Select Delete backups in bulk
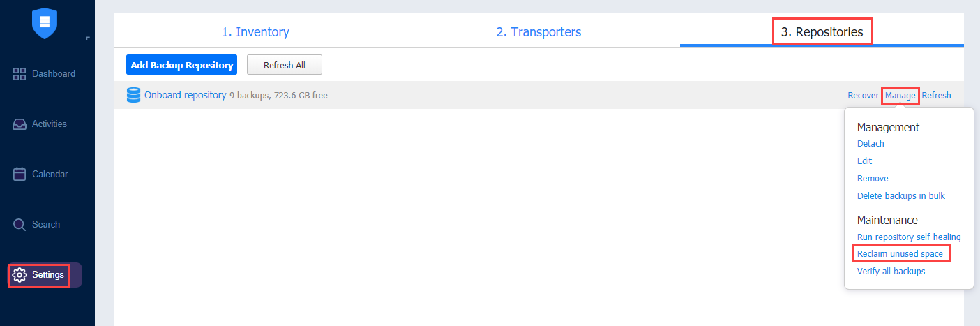Image resolution: width=980 pixels, height=326 pixels. coord(901,196)
